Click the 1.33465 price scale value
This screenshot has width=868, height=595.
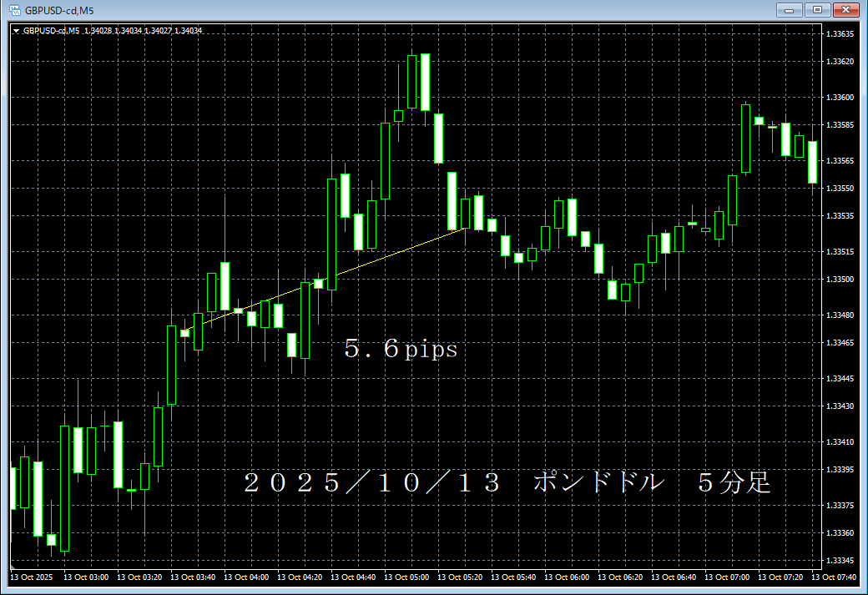click(840, 343)
